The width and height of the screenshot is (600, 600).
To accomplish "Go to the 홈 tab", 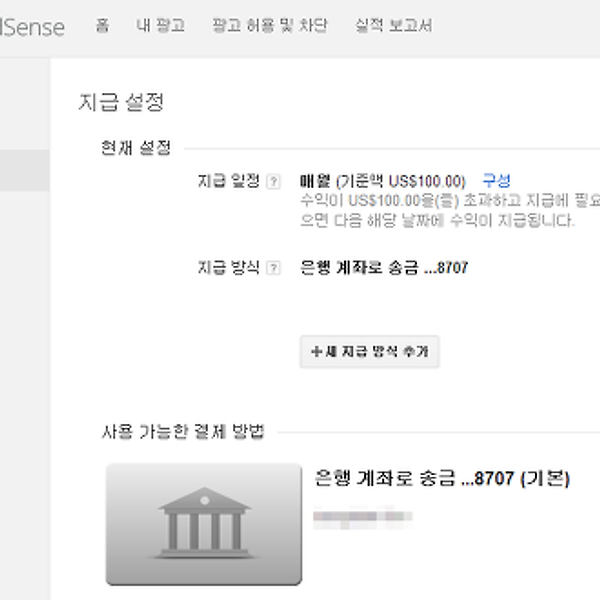I will click(x=102, y=26).
